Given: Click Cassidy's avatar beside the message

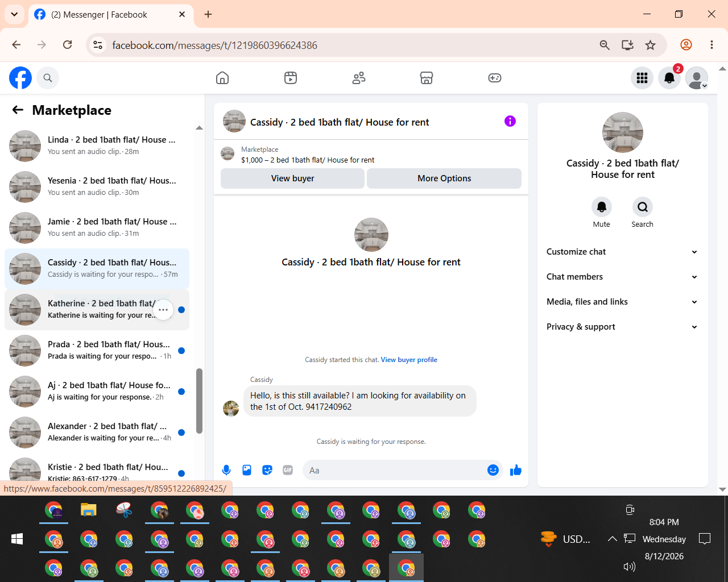Looking at the screenshot, I should [231, 408].
